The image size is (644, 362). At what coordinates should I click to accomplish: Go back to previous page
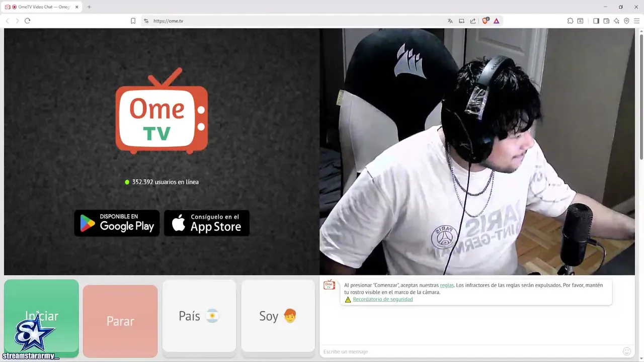click(7, 21)
